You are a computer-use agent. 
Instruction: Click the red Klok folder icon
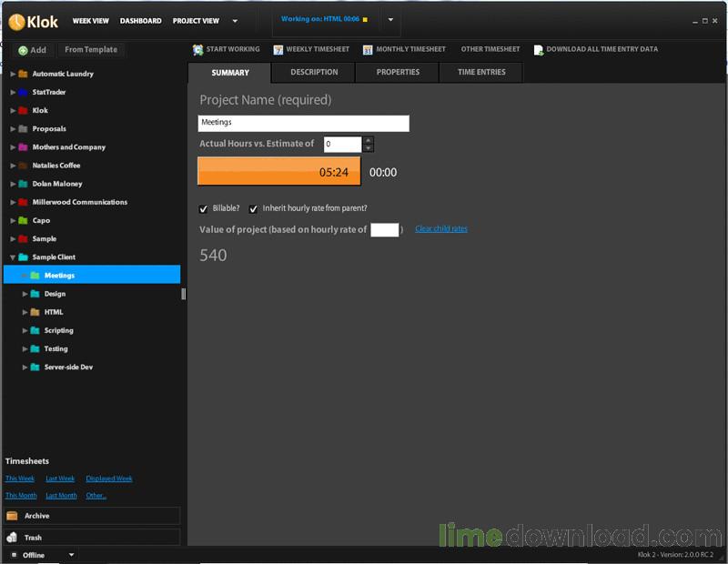23,110
